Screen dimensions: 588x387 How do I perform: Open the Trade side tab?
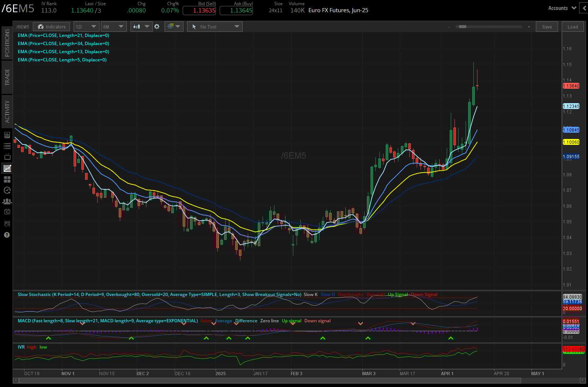click(x=7, y=77)
